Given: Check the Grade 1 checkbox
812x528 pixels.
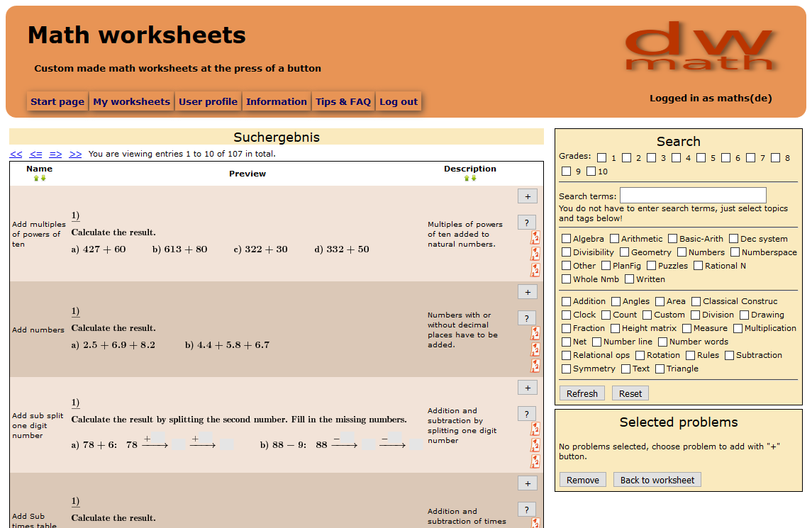Looking at the screenshot, I should pyautogui.click(x=602, y=158).
